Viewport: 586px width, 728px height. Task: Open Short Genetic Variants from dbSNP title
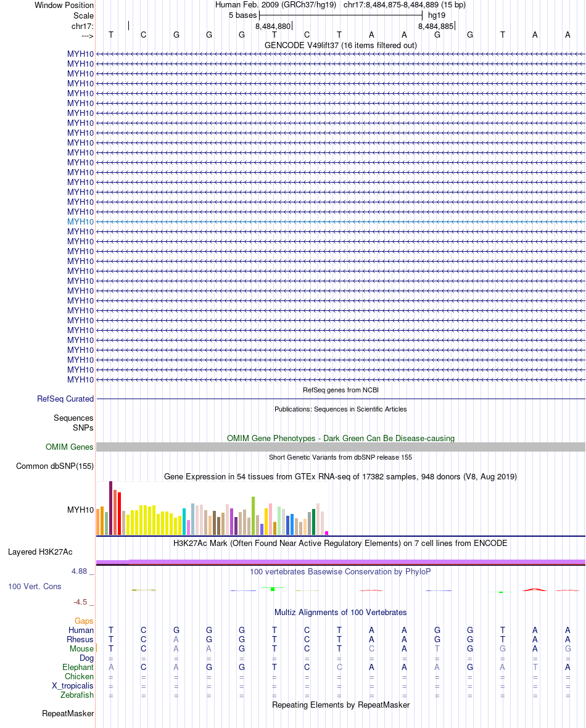(340, 457)
